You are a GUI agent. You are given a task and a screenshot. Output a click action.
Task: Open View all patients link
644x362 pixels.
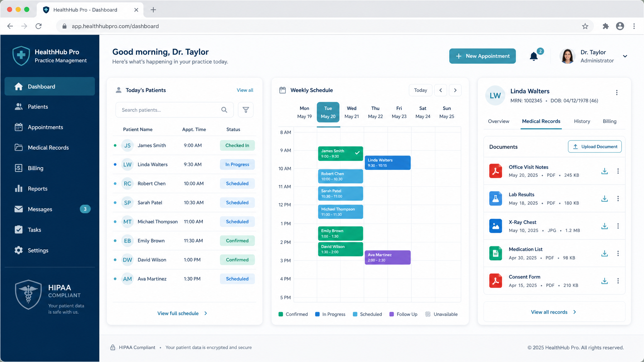pyautogui.click(x=245, y=90)
